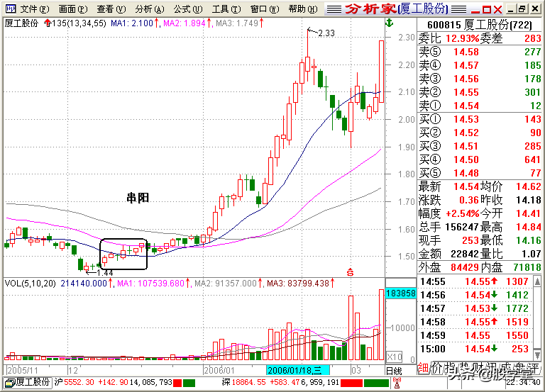Open the 文件(F) menu
Viewport: 545px width, 392px height.
35,9
